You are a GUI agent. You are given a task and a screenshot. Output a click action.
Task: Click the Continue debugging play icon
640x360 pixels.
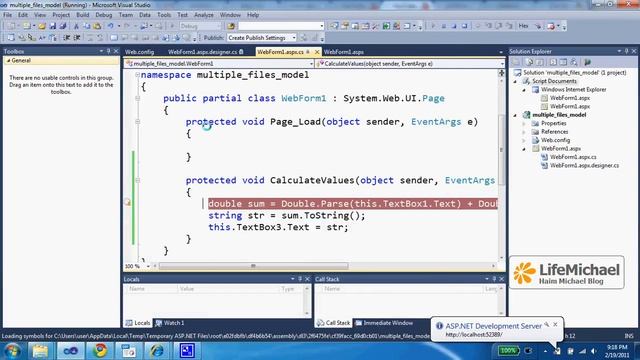(x=433, y=26)
